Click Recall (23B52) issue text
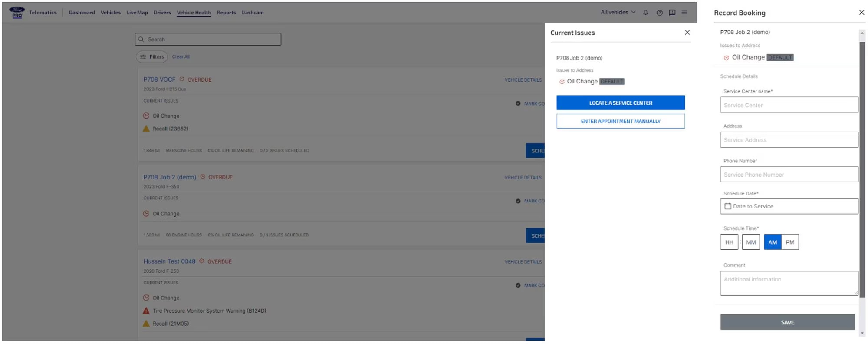The width and height of the screenshot is (868, 344). pos(171,129)
